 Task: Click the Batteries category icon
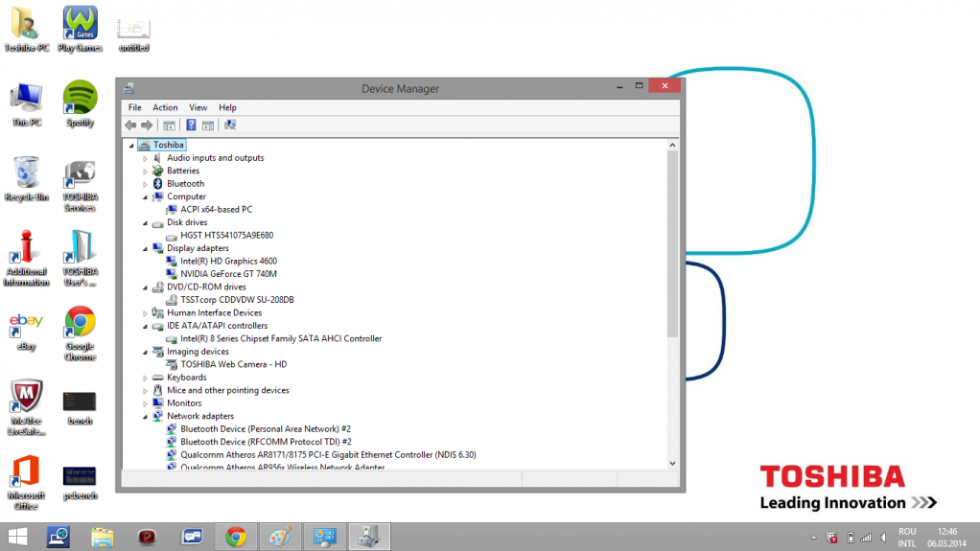(158, 171)
